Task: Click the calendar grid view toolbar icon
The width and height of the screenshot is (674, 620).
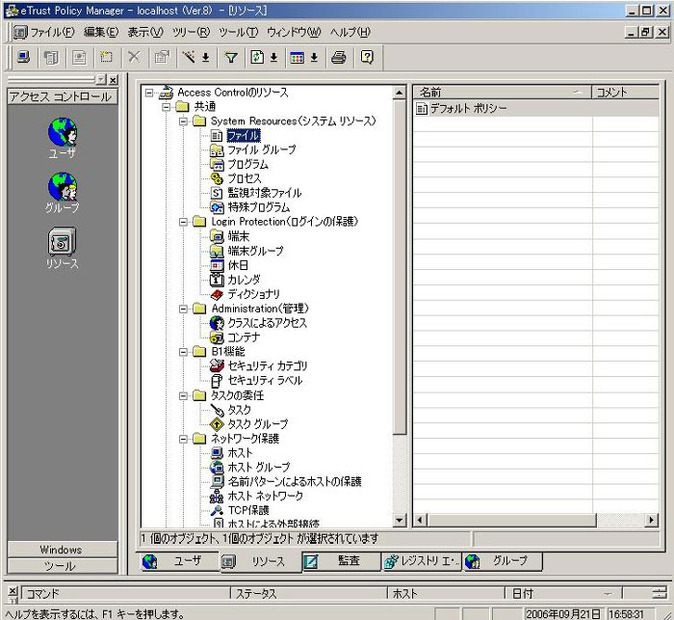Action: [297, 57]
